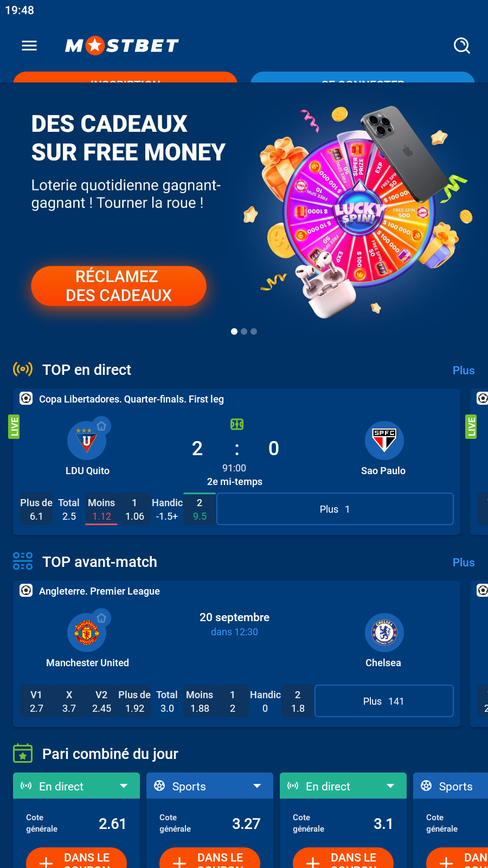Select the third banner carousel dot
Image resolution: width=488 pixels, height=868 pixels.
click(x=254, y=331)
